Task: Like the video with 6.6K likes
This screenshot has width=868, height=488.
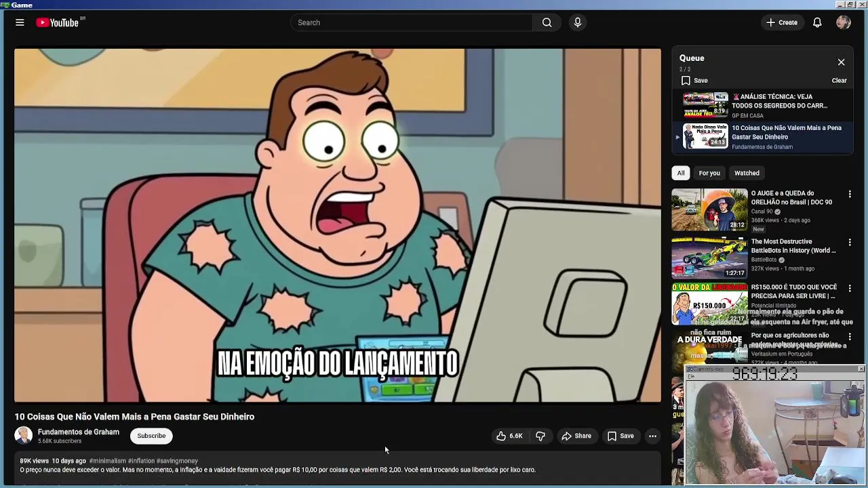Action: [509, 436]
